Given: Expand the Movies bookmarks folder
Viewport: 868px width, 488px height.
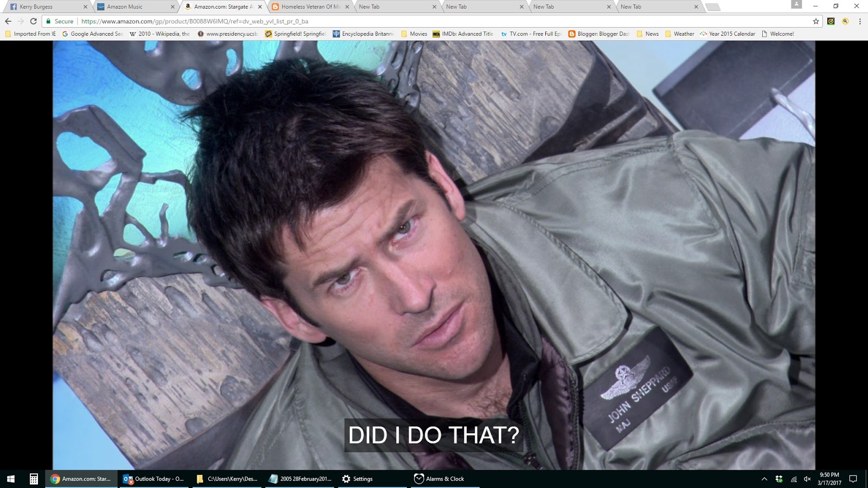Looking at the screenshot, I should 414,34.
